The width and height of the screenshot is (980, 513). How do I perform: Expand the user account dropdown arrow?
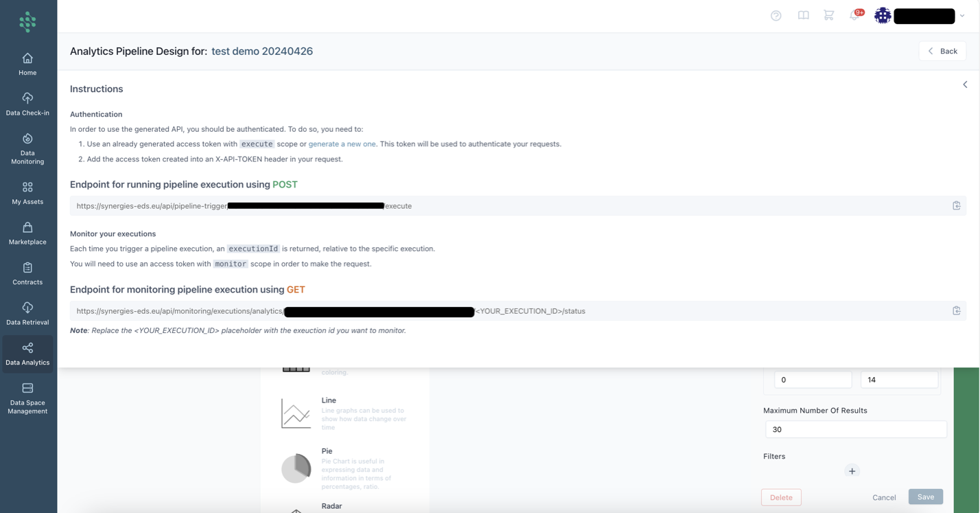[x=962, y=16]
